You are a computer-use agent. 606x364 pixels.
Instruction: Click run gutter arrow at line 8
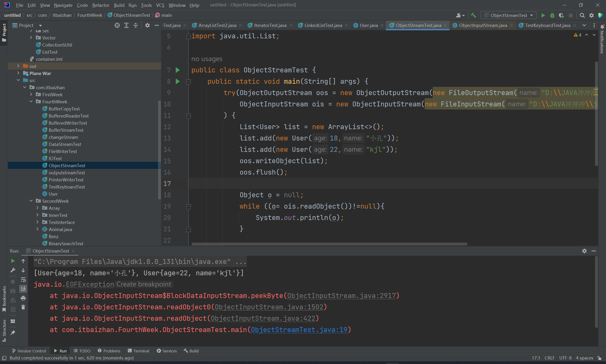click(178, 81)
